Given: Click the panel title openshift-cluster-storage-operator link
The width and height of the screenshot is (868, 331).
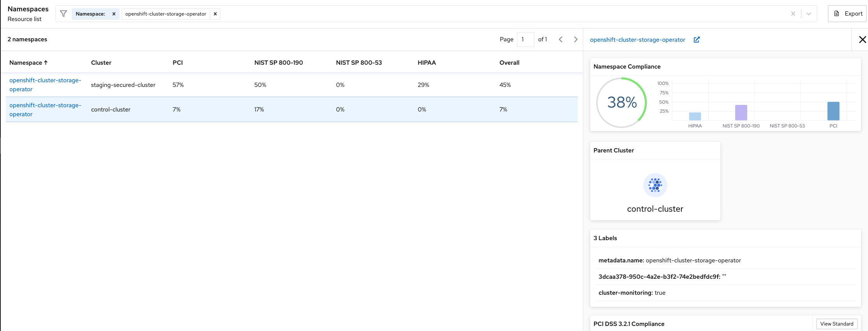Looking at the screenshot, I should point(637,40).
